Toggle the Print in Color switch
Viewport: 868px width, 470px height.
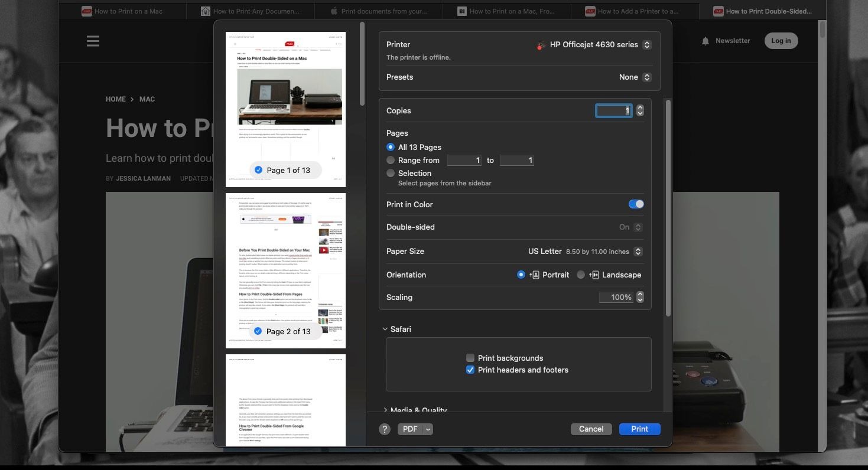click(636, 204)
